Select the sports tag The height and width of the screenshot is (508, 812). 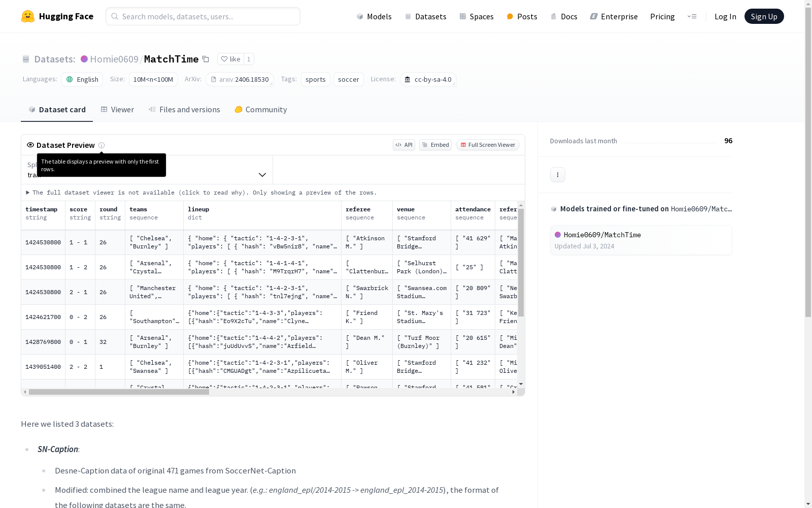pyautogui.click(x=316, y=79)
